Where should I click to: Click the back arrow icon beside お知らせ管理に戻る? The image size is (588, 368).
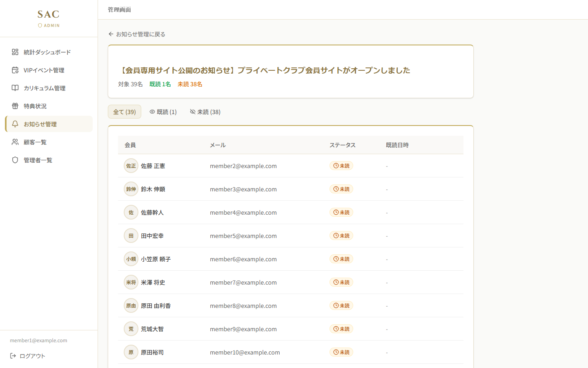coord(111,34)
